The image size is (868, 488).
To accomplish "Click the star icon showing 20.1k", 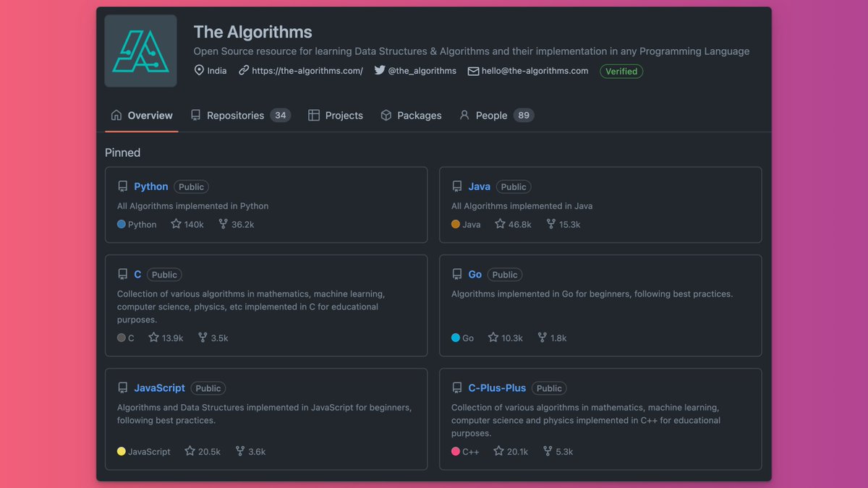I will pyautogui.click(x=498, y=451).
